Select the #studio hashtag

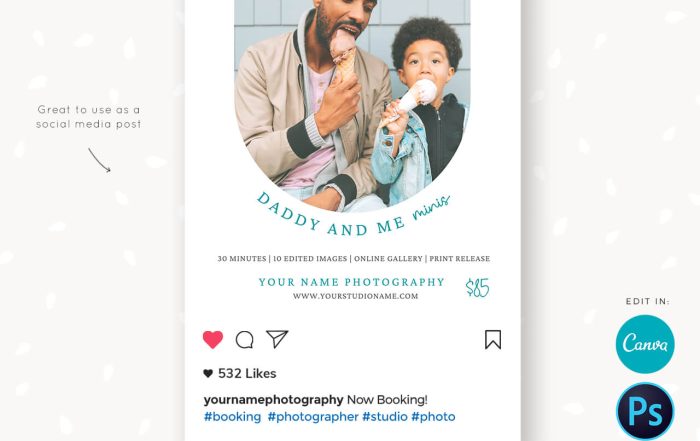pyautogui.click(x=385, y=416)
